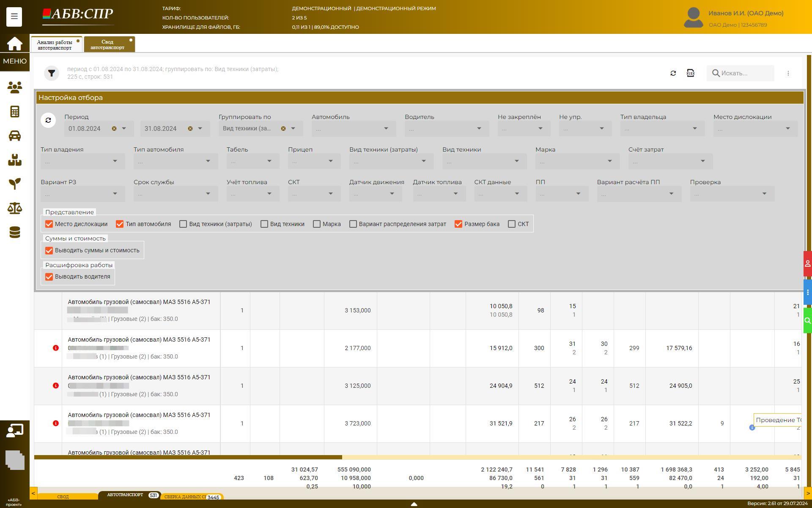Viewport: 812px width, 508px height.
Task: Click the Искать search field
Action: [x=744, y=73]
